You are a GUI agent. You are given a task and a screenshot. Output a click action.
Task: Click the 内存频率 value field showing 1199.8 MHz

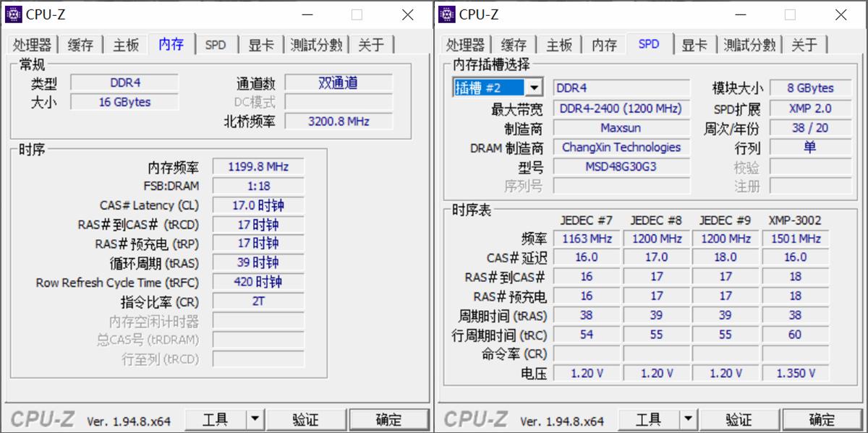point(258,167)
